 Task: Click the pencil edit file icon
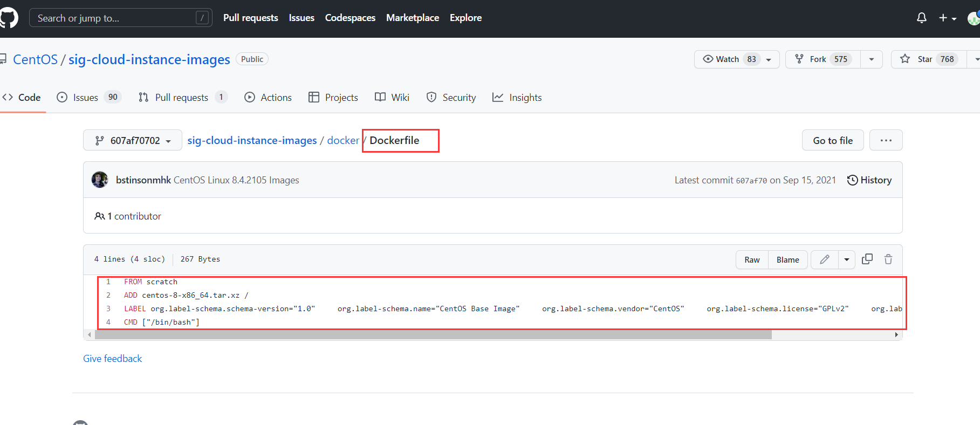825,260
